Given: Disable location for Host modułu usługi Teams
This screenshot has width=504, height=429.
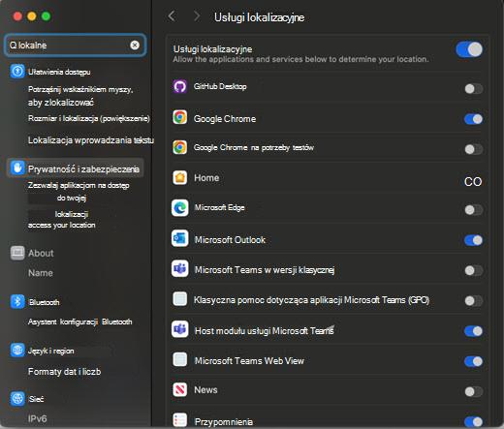Looking at the screenshot, I should pyautogui.click(x=474, y=331).
